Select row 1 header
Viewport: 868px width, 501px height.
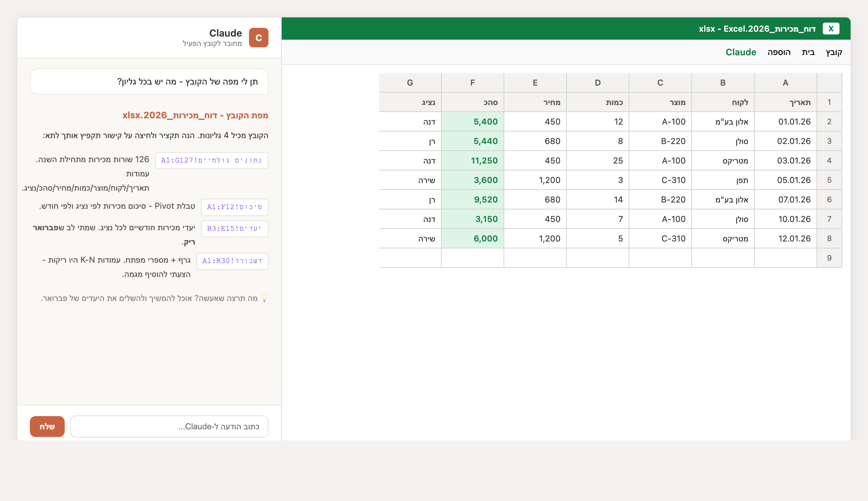tap(829, 102)
